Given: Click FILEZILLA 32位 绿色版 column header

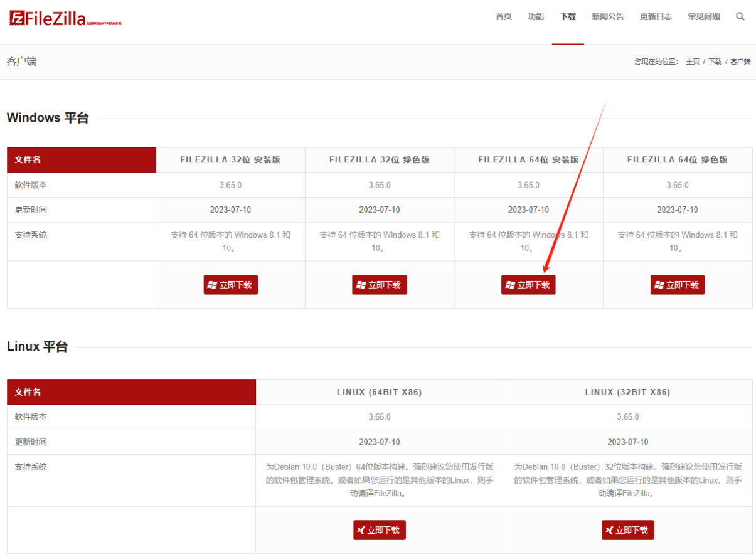Looking at the screenshot, I should pos(380,160).
